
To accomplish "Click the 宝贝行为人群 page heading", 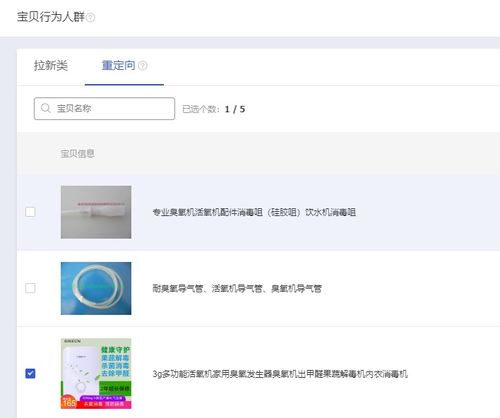I will [x=51, y=17].
